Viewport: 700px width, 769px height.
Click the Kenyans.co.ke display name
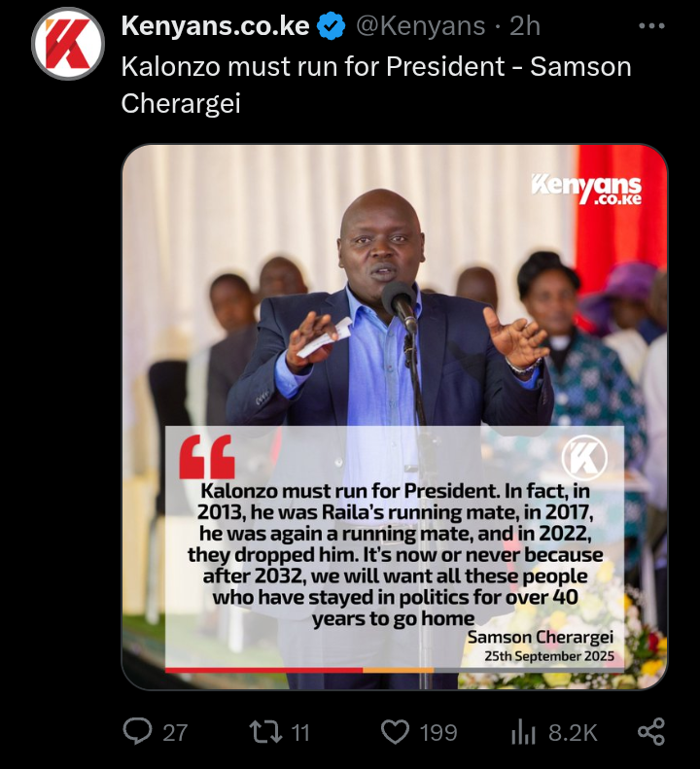(215, 26)
